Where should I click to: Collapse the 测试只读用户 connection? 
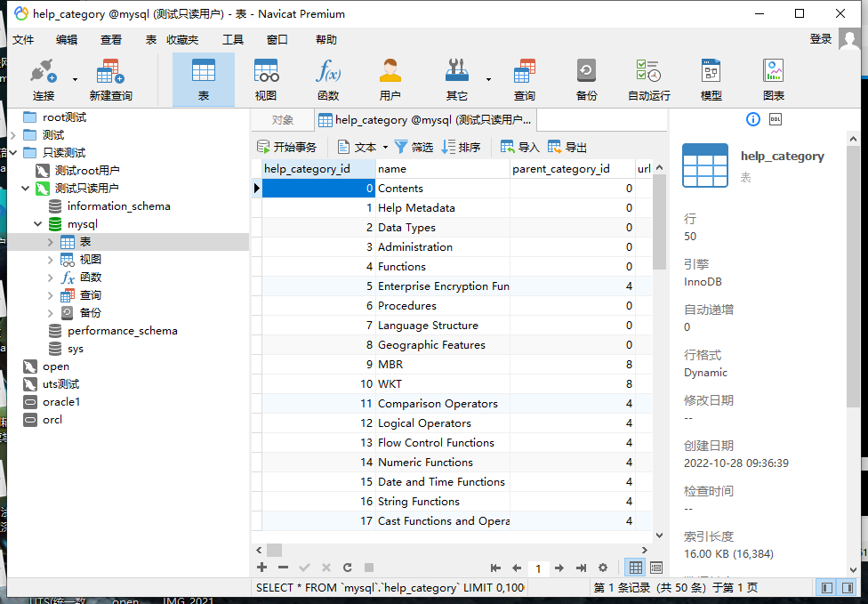pos(26,189)
